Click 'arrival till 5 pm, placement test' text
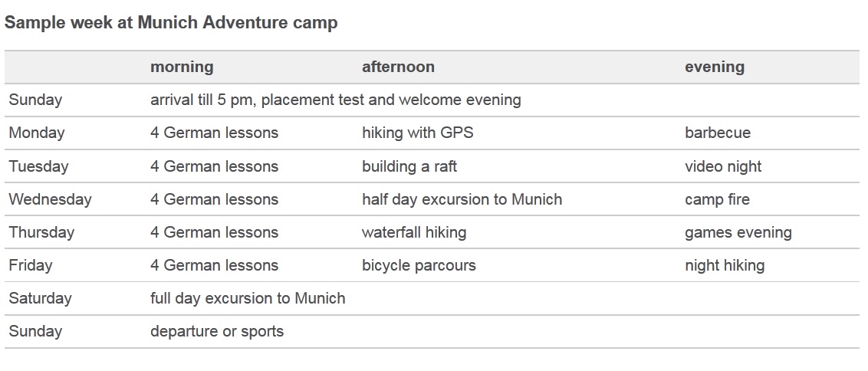 coord(258,100)
